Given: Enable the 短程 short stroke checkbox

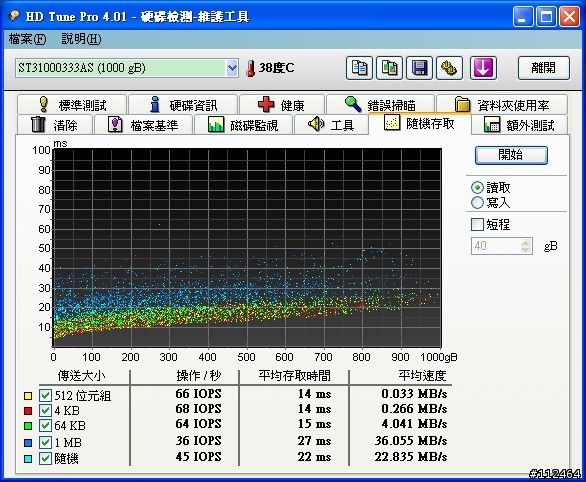Looking at the screenshot, I should point(477,225).
